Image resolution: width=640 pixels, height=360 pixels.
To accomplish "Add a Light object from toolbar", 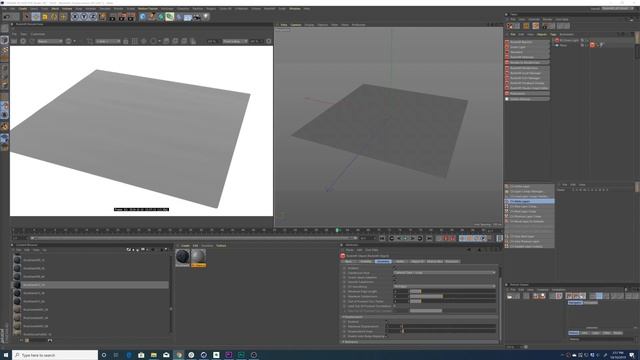I will (x=205, y=17).
